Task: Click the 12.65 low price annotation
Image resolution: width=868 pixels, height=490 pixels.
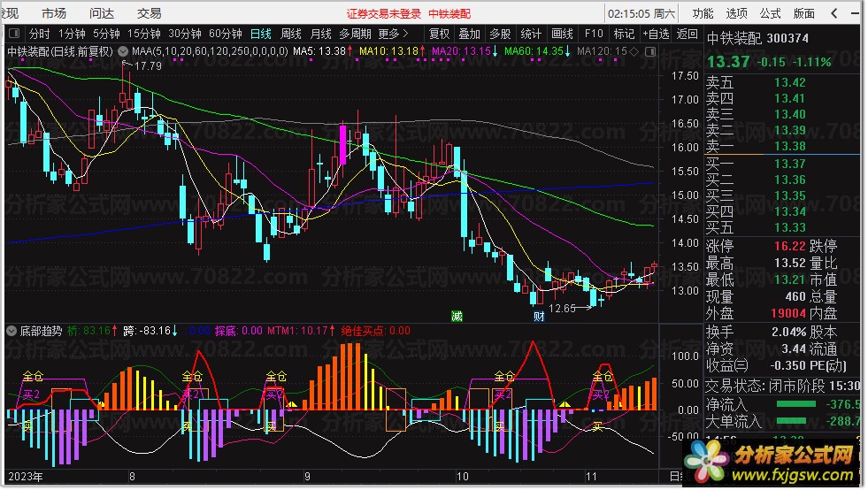Action: click(x=563, y=309)
